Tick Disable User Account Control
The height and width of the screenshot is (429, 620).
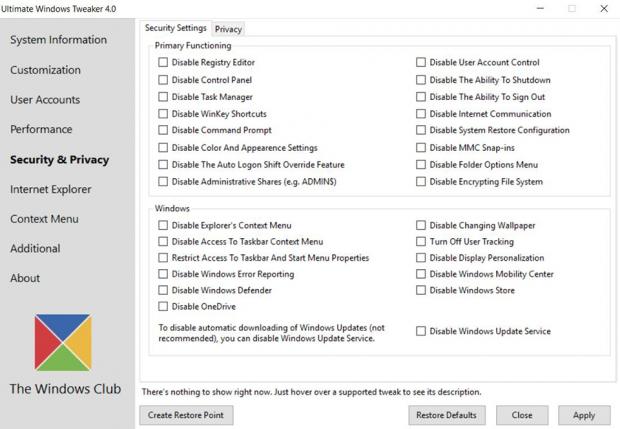coord(422,63)
